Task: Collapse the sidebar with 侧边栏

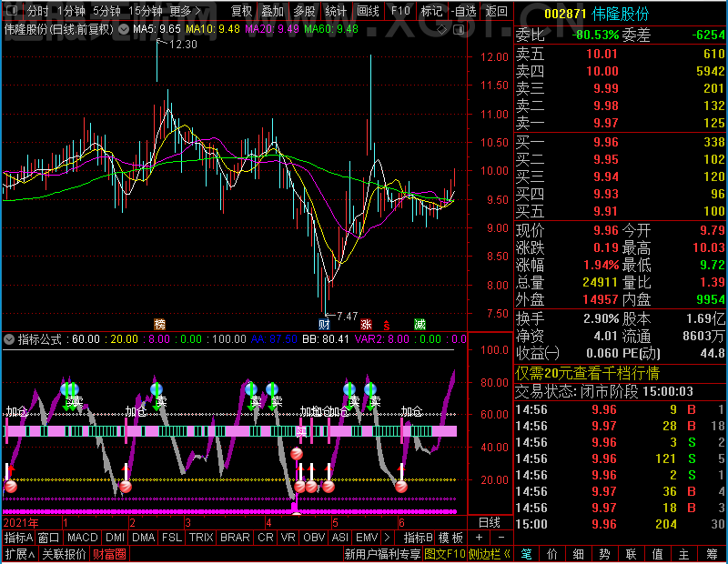Action: 490,554
